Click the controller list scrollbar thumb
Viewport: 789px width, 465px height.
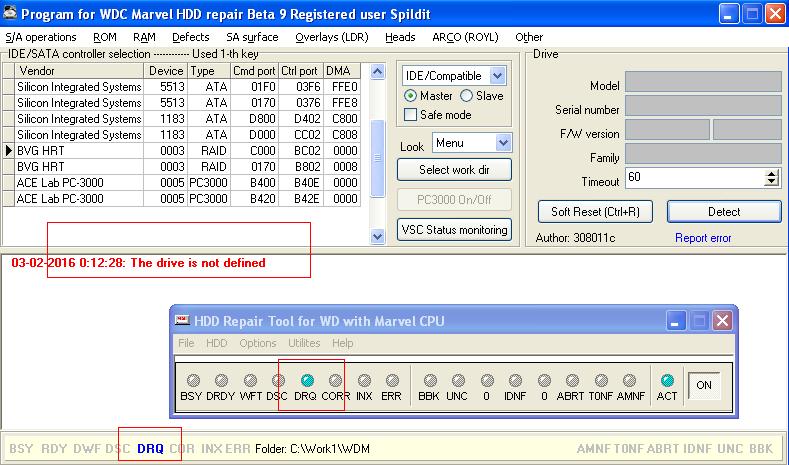pyautogui.click(x=377, y=158)
